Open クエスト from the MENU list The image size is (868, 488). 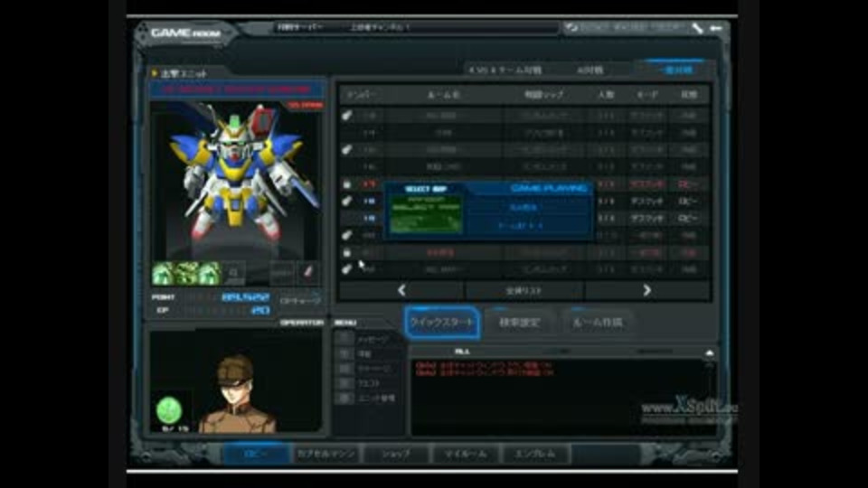(369, 383)
